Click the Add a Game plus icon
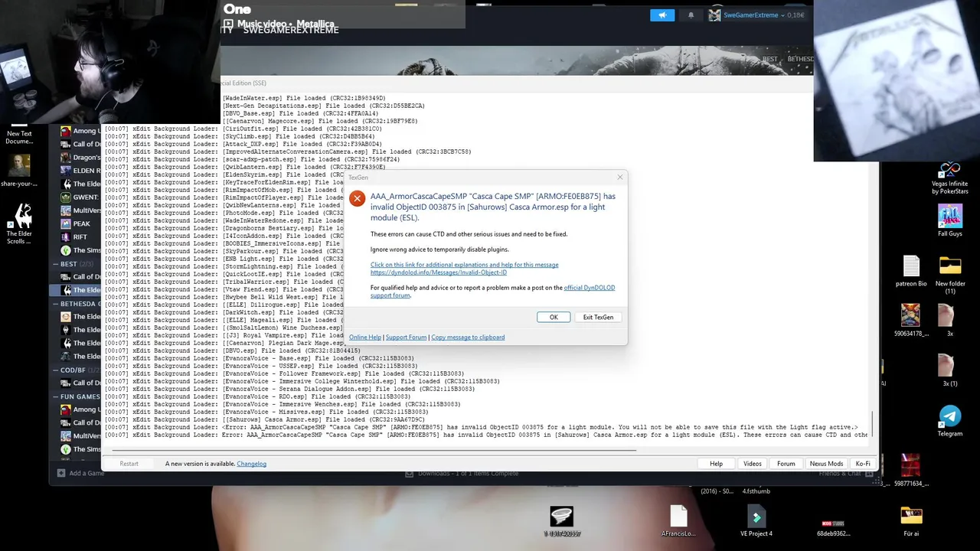This screenshot has width=980, height=551. pyautogui.click(x=61, y=473)
